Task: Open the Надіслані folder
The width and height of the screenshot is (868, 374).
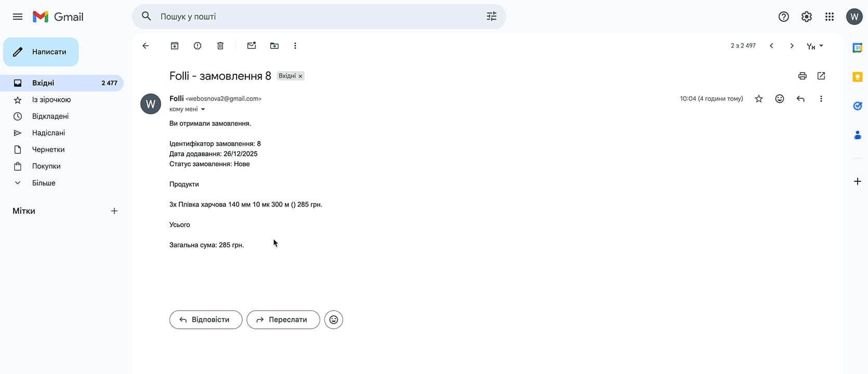Action: tap(48, 133)
